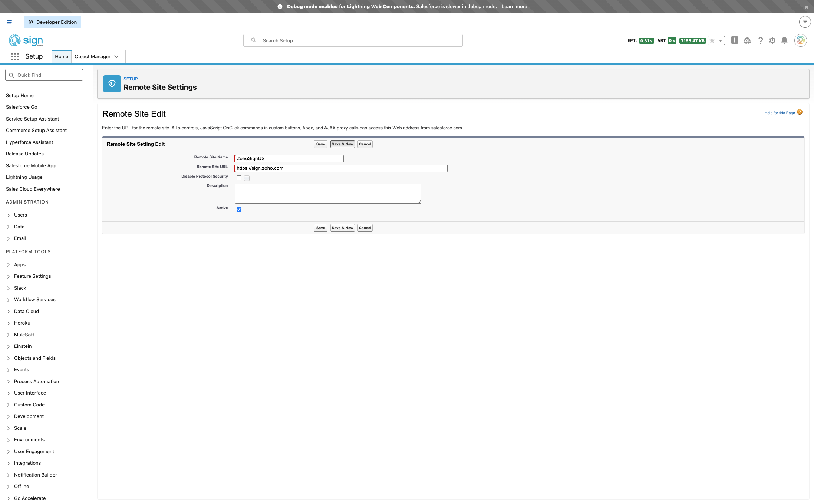Viewport: 814px width, 504px height.
Task: Expand the Users tree section
Action: coord(9,215)
